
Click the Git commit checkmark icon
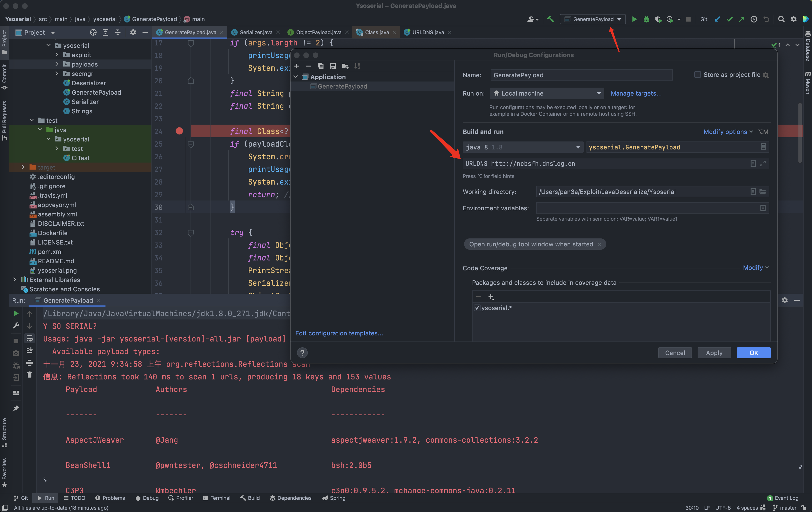(x=729, y=19)
